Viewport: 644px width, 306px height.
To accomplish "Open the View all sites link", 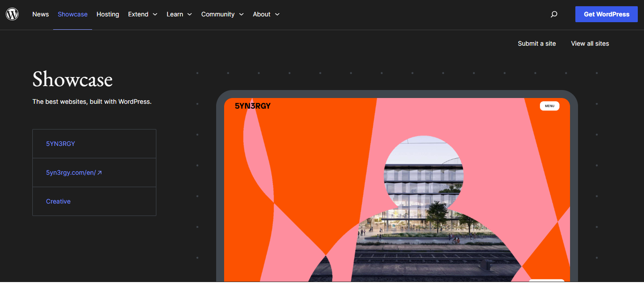I will (x=590, y=43).
